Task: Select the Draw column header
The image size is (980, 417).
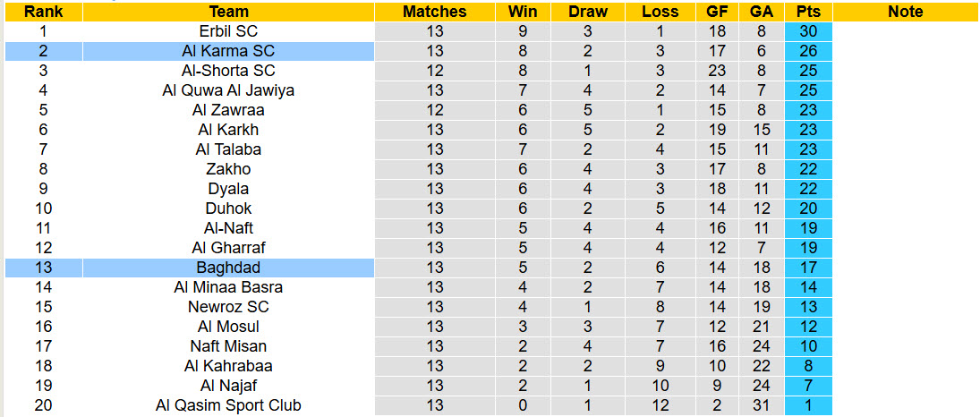Action: coord(588,12)
